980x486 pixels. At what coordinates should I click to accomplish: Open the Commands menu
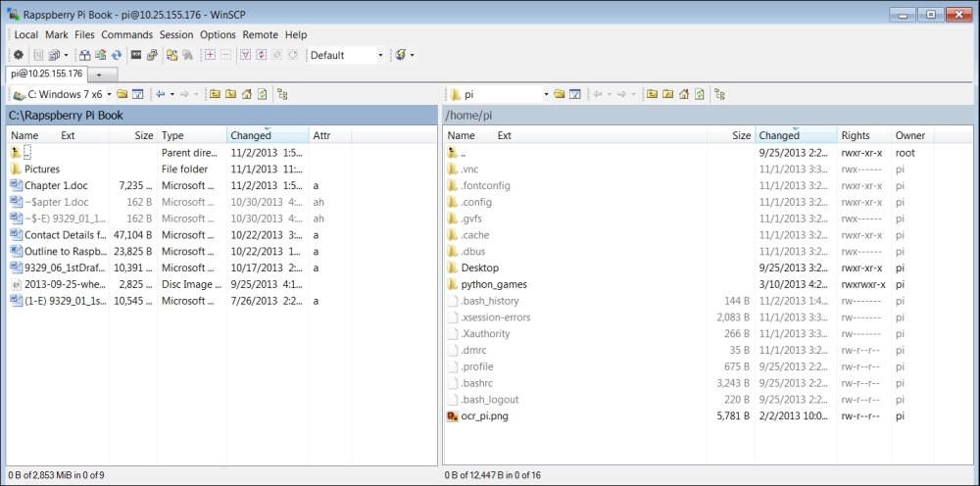tap(126, 35)
